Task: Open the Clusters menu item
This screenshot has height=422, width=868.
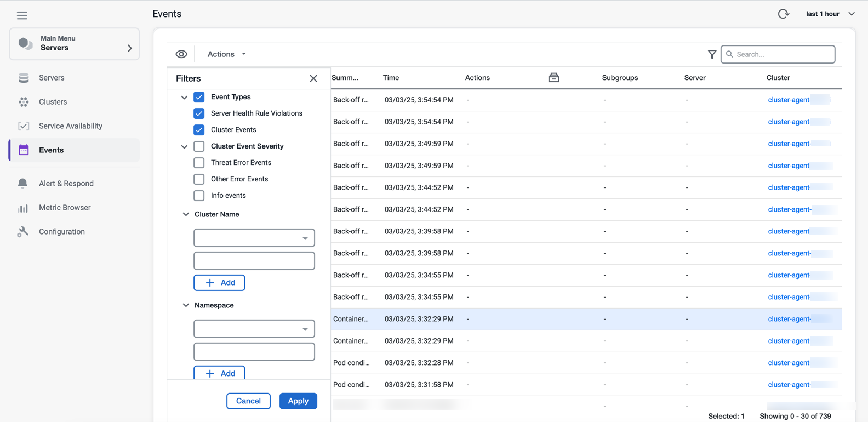Action: tap(75, 102)
